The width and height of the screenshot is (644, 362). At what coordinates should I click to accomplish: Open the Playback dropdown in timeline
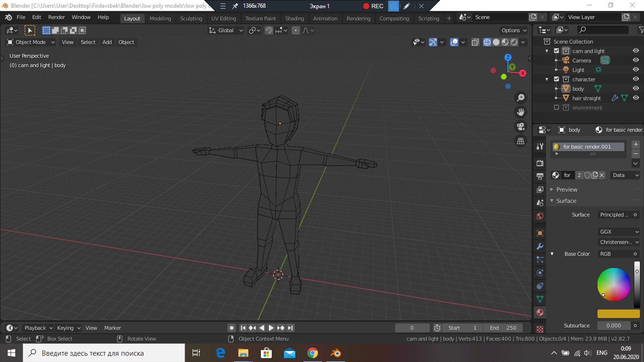tap(38, 328)
